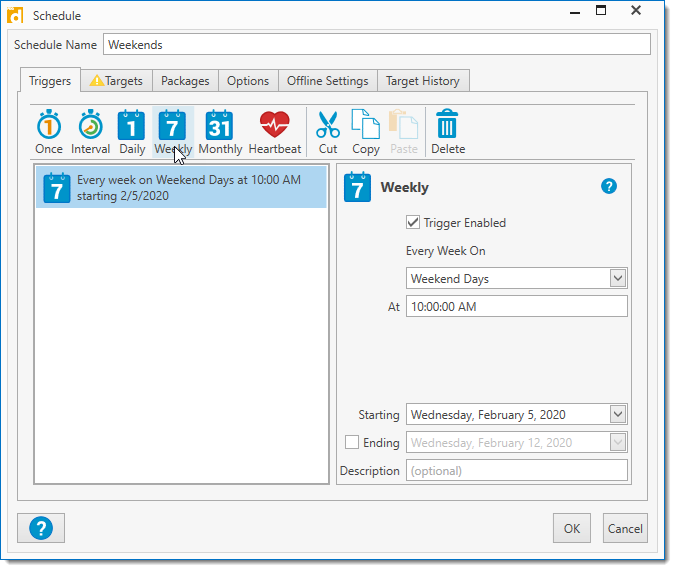Cut the selected trigger
The image size is (675, 570).
coord(328,132)
